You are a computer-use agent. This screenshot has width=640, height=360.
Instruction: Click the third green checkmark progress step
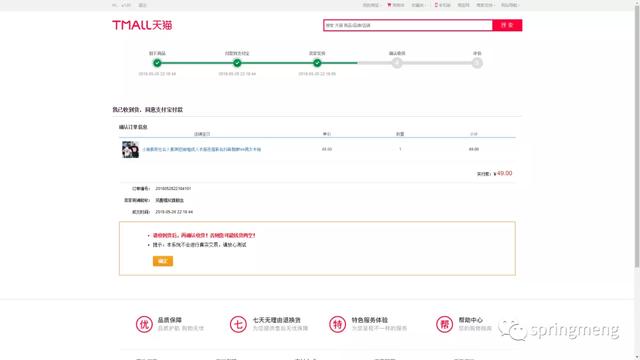pyautogui.click(x=317, y=63)
